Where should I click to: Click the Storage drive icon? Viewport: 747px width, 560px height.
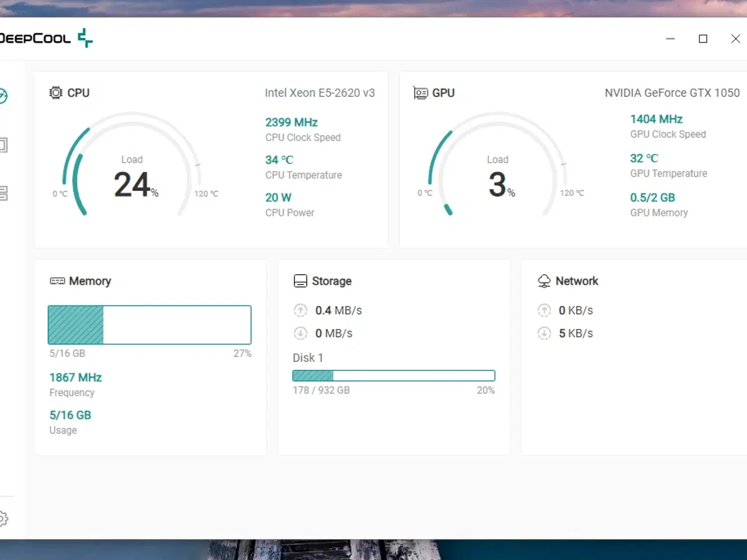[300, 281]
